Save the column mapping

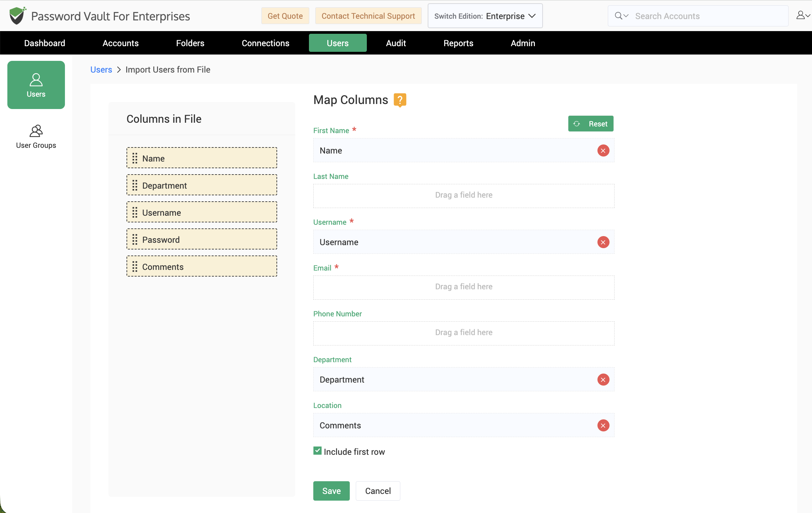331,491
